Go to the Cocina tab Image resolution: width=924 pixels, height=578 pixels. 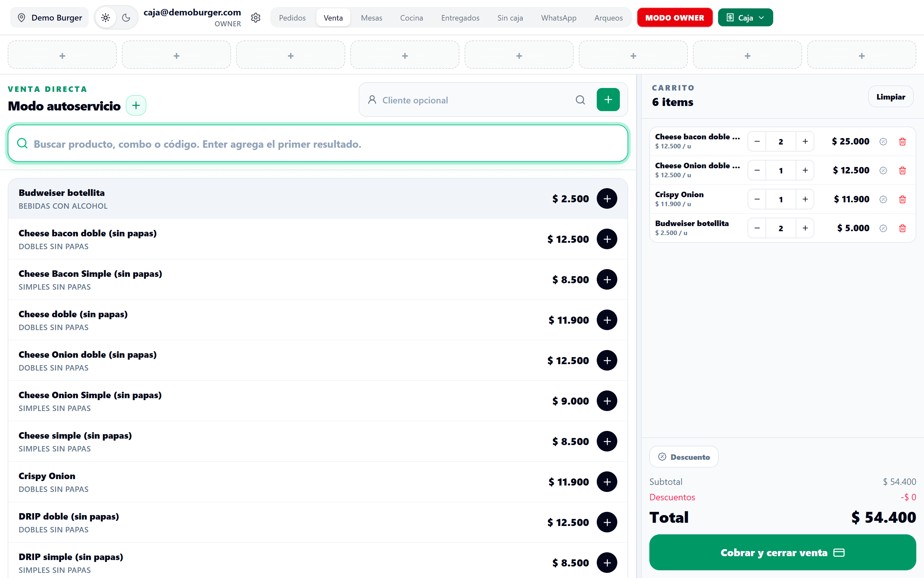point(411,18)
